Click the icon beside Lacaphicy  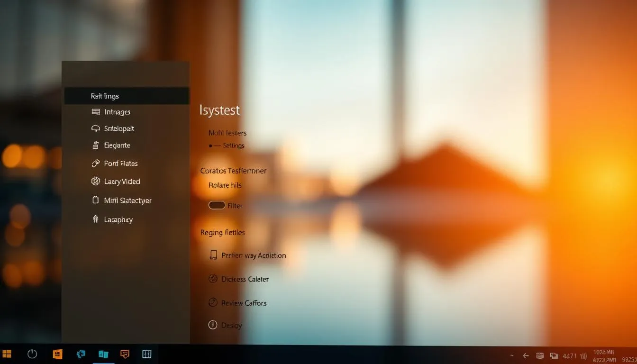(95, 219)
